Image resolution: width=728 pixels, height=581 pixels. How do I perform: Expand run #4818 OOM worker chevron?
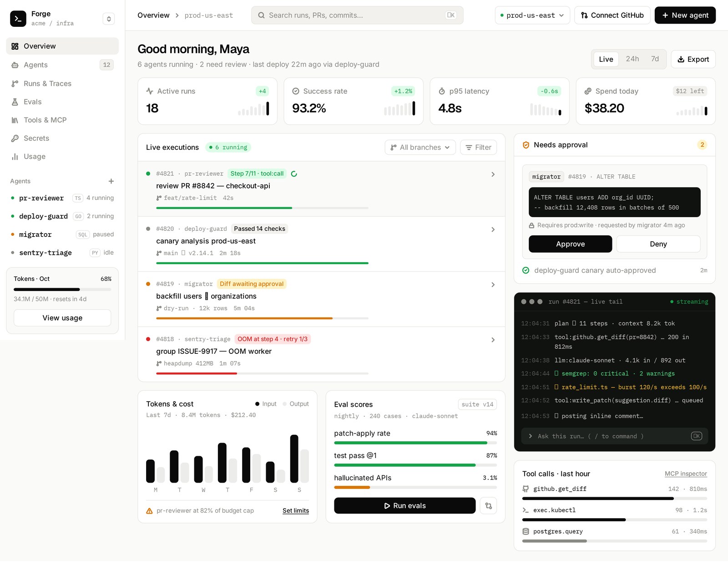[x=493, y=340]
